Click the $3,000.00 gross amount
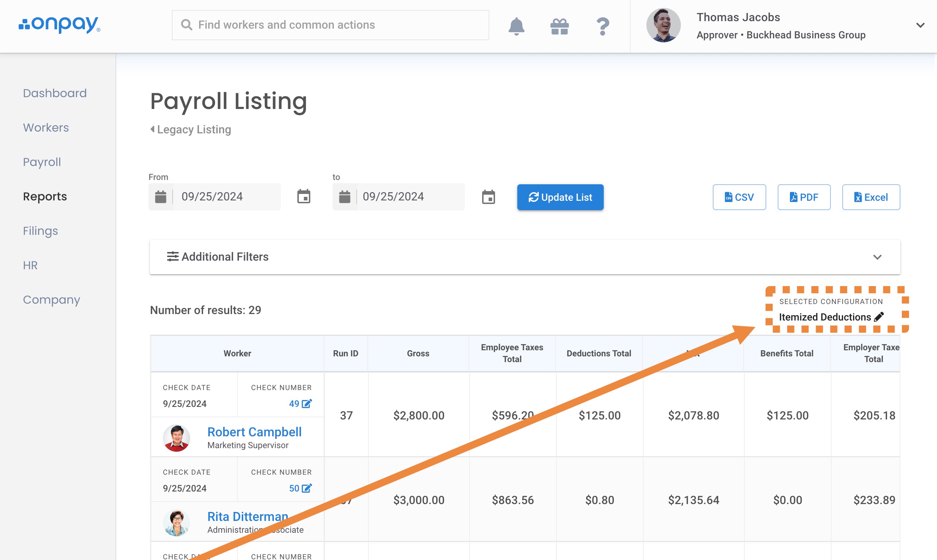937x560 pixels. tap(419, 500)
